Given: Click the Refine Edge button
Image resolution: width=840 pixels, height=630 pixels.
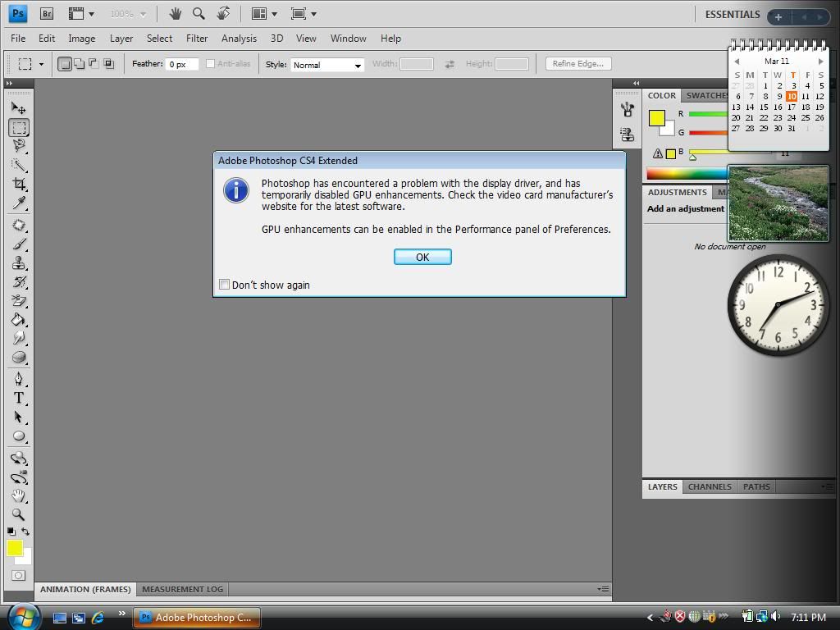Looking at the screenshot, I should pyautogui.click(x=578, y=64).
